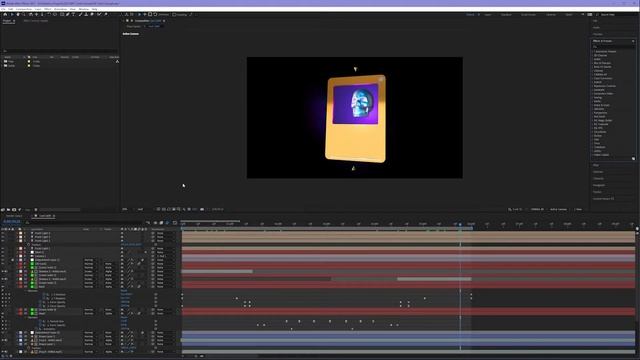This screenshot has width=640, height=360.
Task: Select the Clone Stamp tool
Action: click(86, 14)
